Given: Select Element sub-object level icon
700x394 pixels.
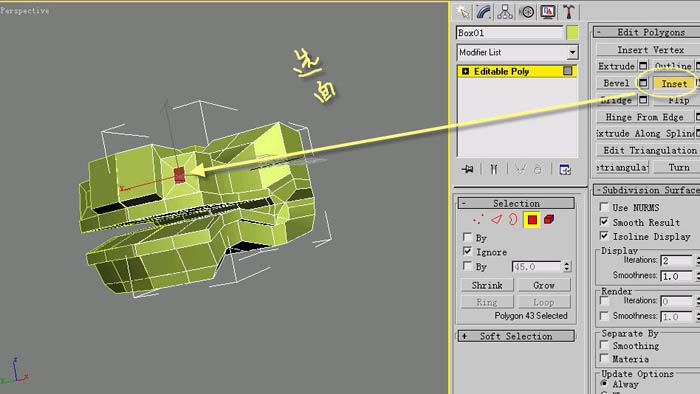Looking at the screenshot, I should [x=549, y=220].
